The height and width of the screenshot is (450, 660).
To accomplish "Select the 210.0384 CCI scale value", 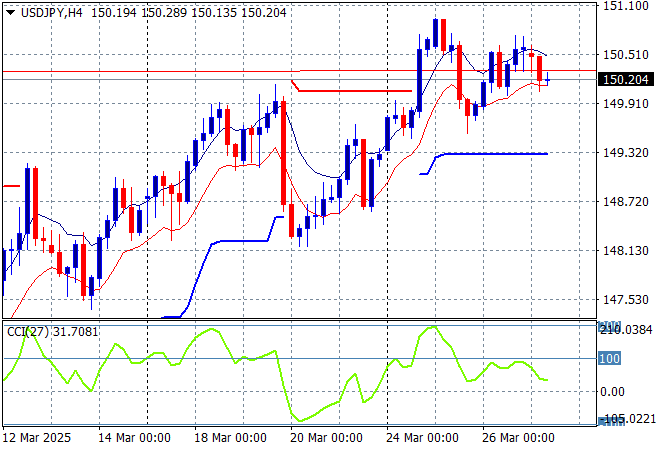I will point(626,330).
